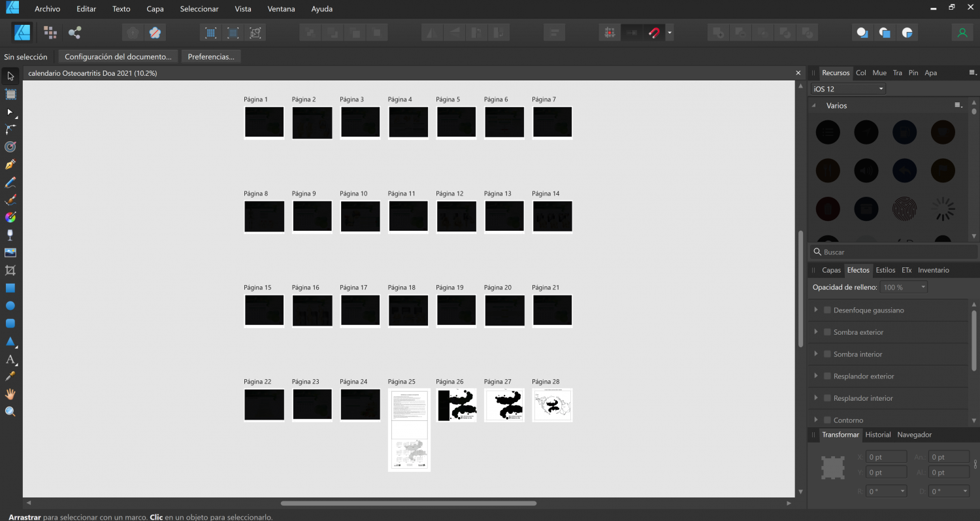980x521 pixels.
Task: Open the Preferencias dialog
Action: (x=210, y=56)
